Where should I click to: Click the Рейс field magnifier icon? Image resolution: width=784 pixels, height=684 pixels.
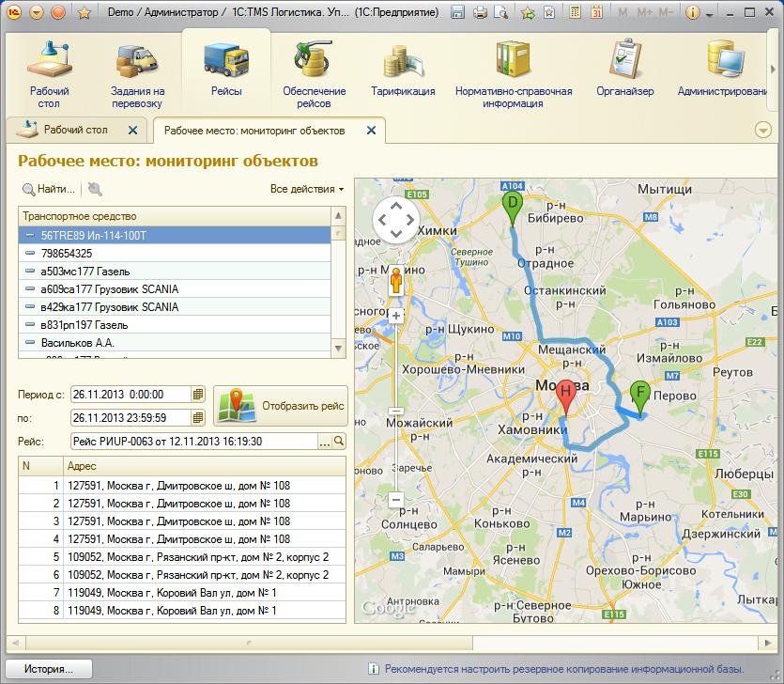pyautogui.click(x=339, y=442)
